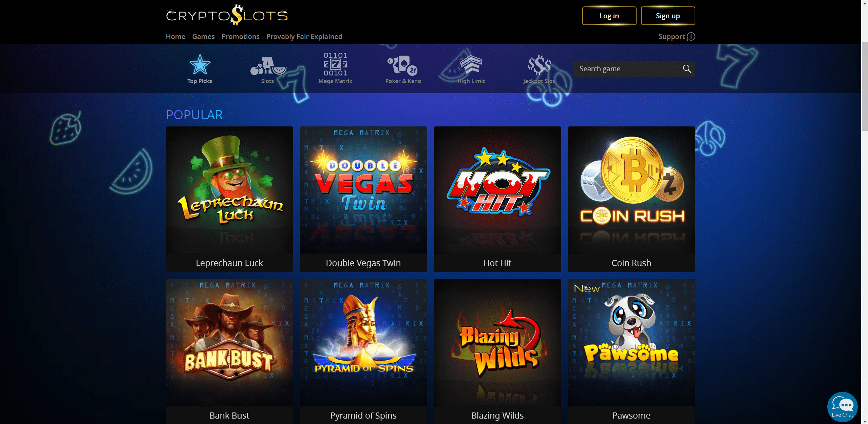The width and height of the screenshot is (868, 424).
Task: Go to the Home menu link
Action: (175, 37)
